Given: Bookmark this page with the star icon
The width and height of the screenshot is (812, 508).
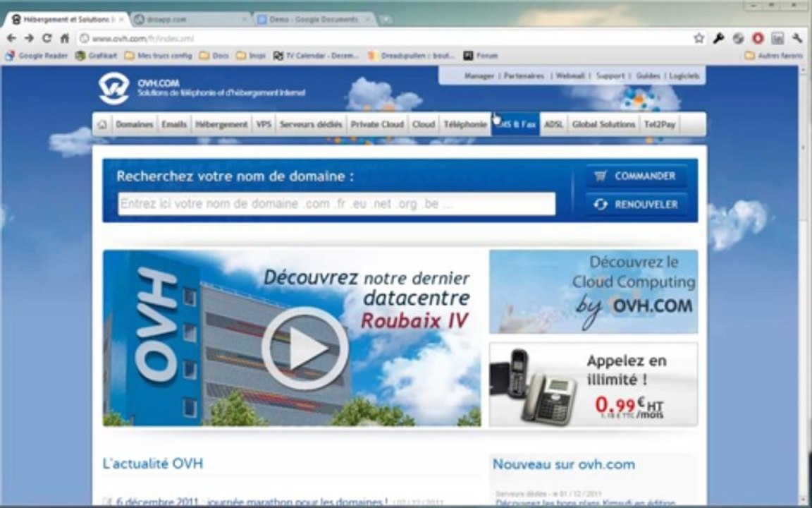Looking at the screenshot, I should coord(699,38).
